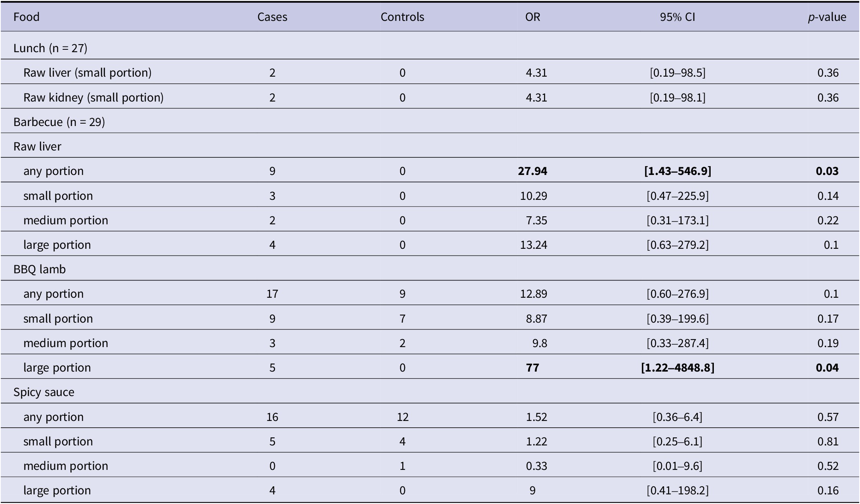Select the BBQ lamb subsection heading

(x=39, y=269)
